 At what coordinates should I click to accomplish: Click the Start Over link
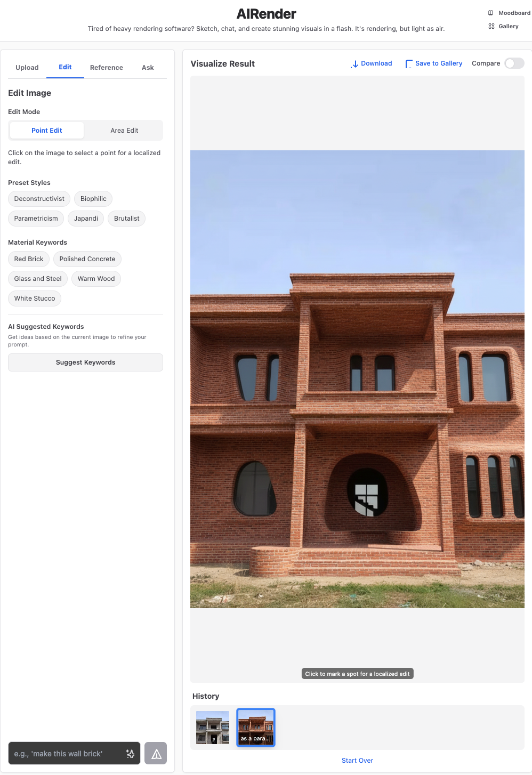357,761
